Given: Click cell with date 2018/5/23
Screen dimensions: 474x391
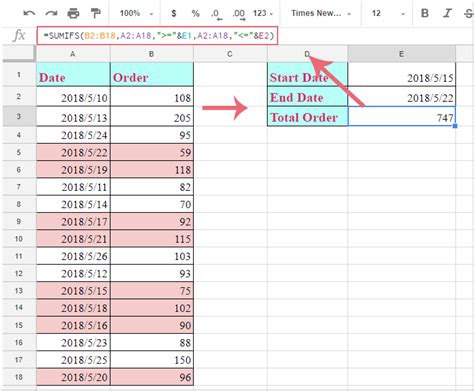Looking at the screenshot, I should click(73, 342).
